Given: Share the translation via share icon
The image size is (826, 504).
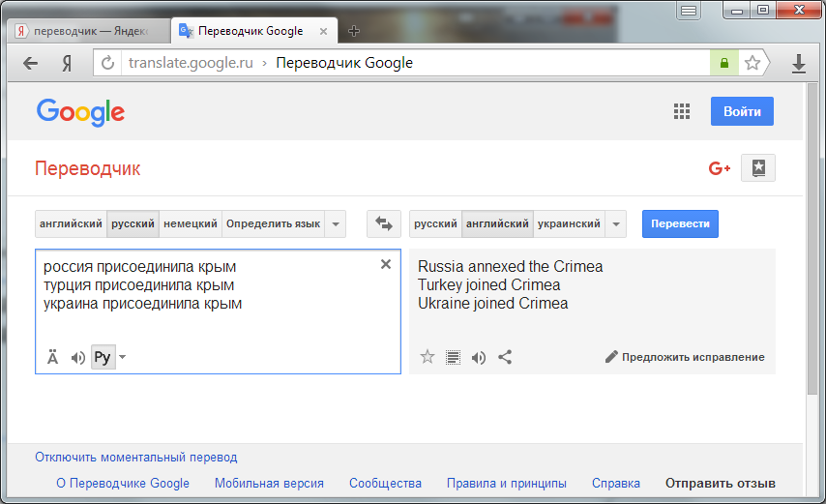Looking at the screenshot, I should tap(505, 357).
